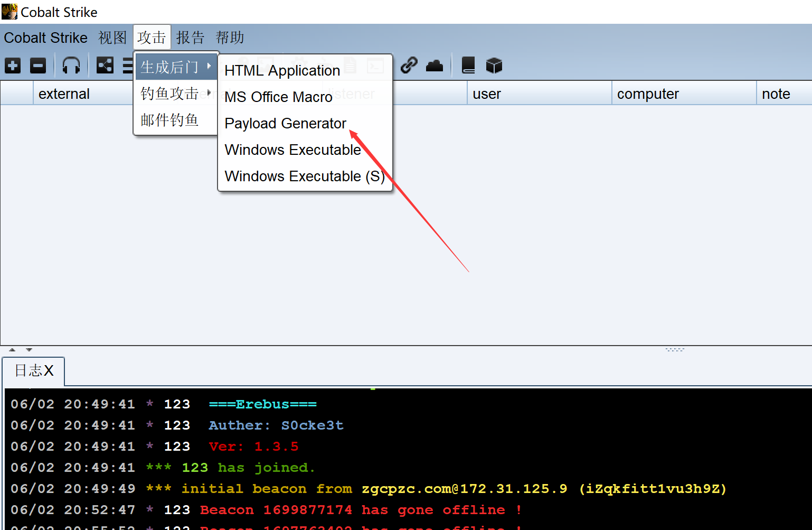Click the Cobalt Strike title bar app icon
This screenshot has height=530, width=812.
(10, 12)
